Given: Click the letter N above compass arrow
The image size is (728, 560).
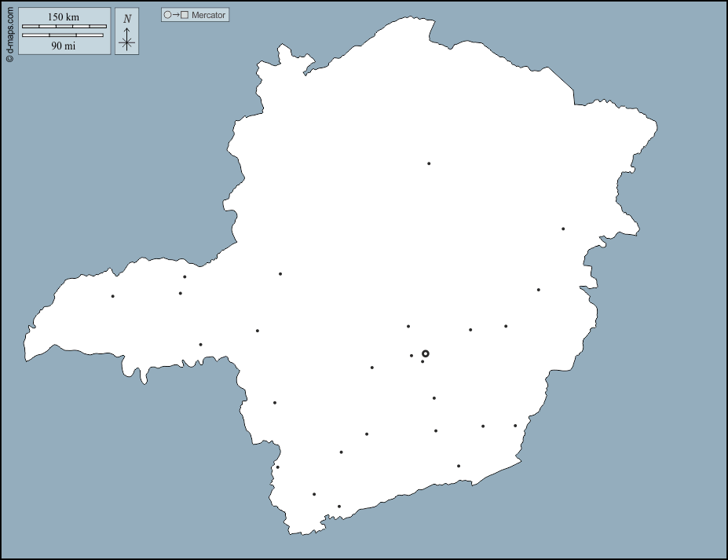Looking at the screenshot, I should [127, 19].
